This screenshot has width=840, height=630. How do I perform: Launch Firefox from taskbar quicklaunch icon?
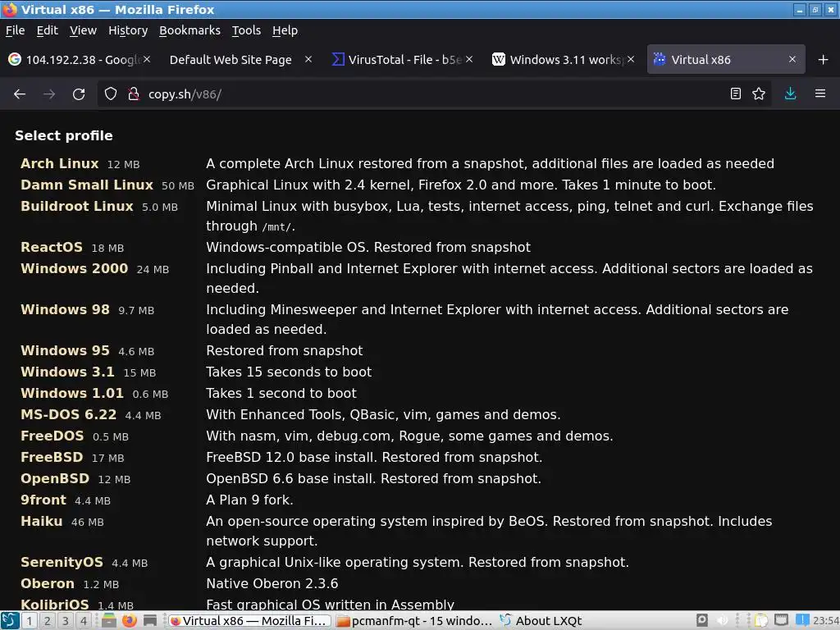tap(129, 620)
